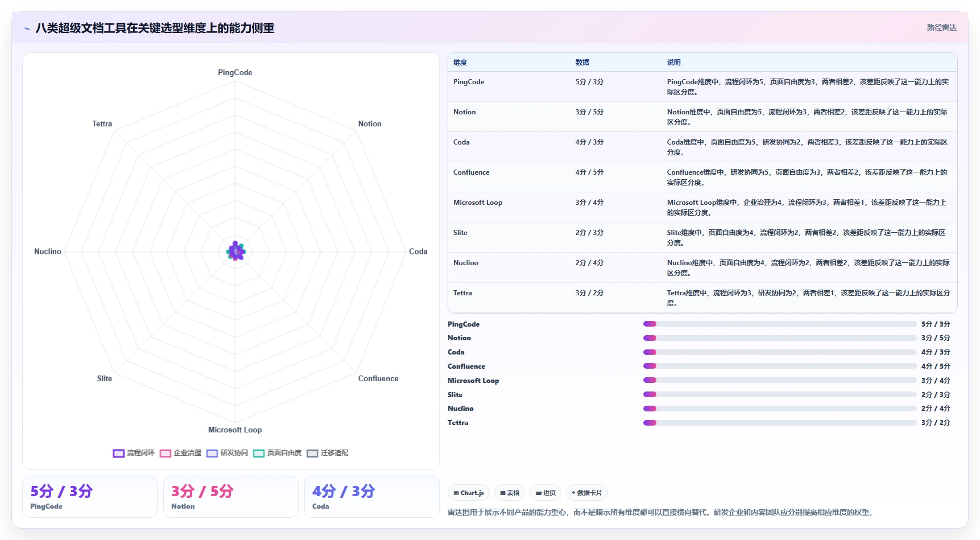Click the Slite radar axis label
This screenshot has height=540, width=980.
click(105, 378)
